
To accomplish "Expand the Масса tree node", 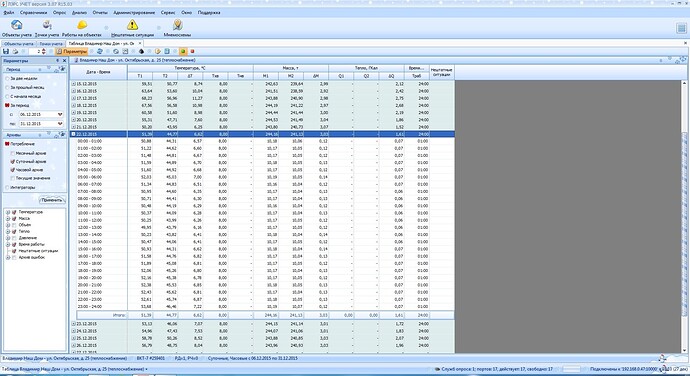I will pos(7,218).
